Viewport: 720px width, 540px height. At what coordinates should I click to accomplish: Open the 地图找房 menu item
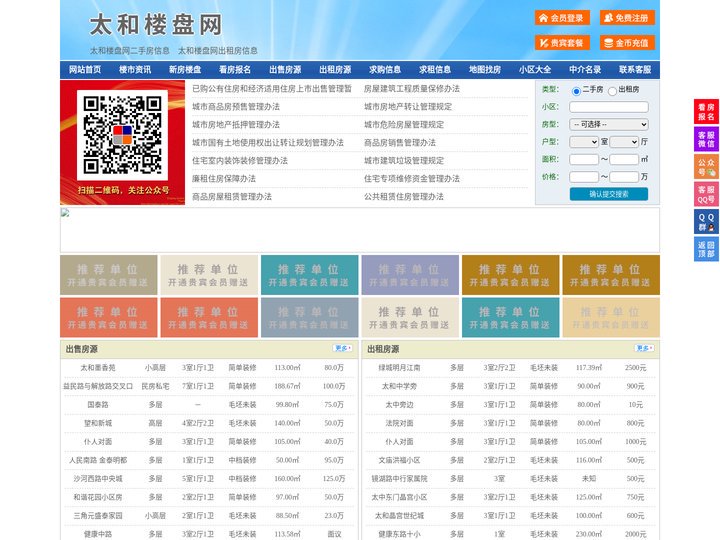point(485,70)
